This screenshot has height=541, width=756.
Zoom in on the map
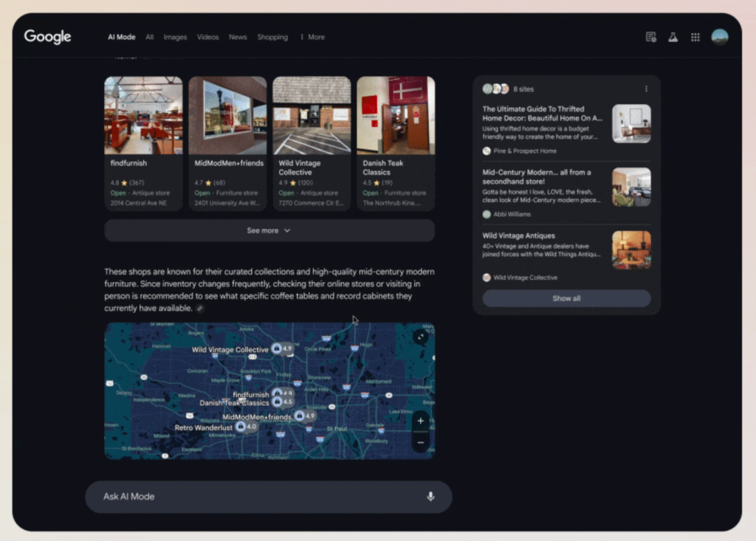tap(420, 421)
